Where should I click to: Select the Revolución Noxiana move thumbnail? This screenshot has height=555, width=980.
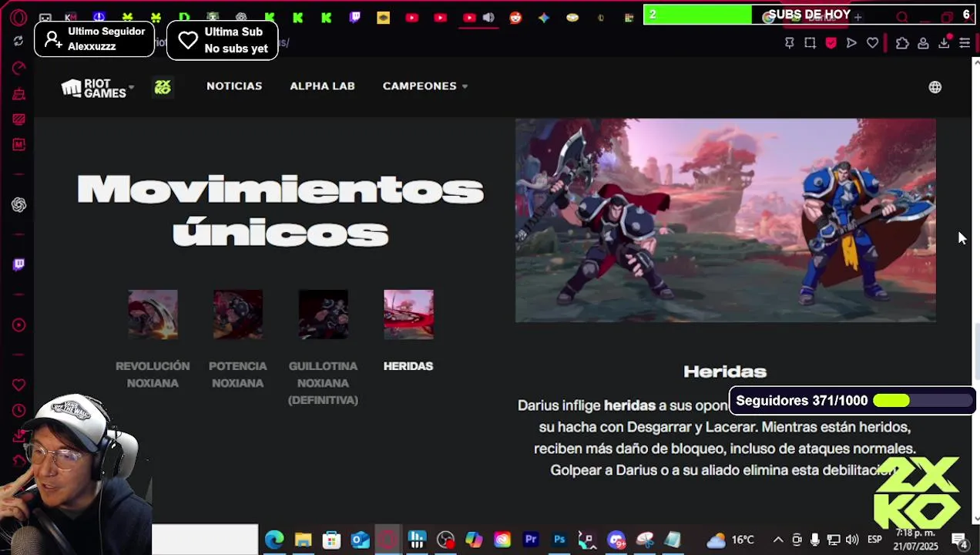tap(153, 314)
